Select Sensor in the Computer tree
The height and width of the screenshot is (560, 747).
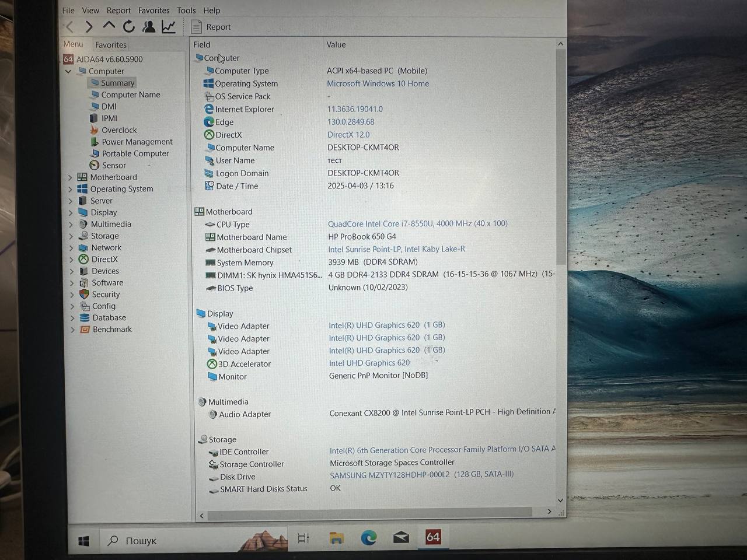(114, 165)
